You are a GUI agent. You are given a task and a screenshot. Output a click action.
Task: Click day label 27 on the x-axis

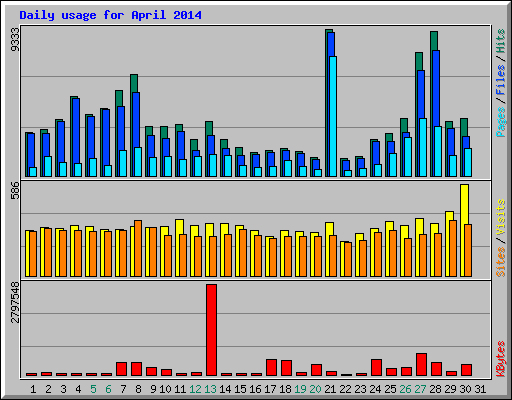click(420, 389)
